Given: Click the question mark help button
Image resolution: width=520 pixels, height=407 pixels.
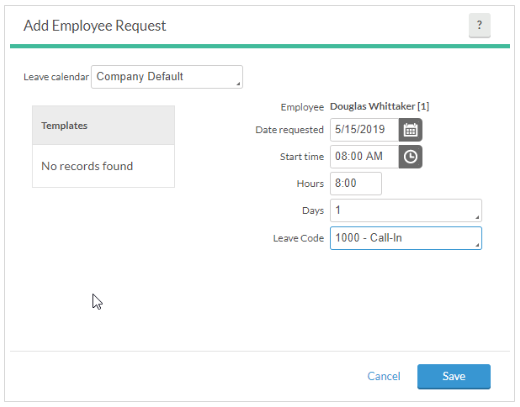Looking at the screenshot, I should [479, 25].
